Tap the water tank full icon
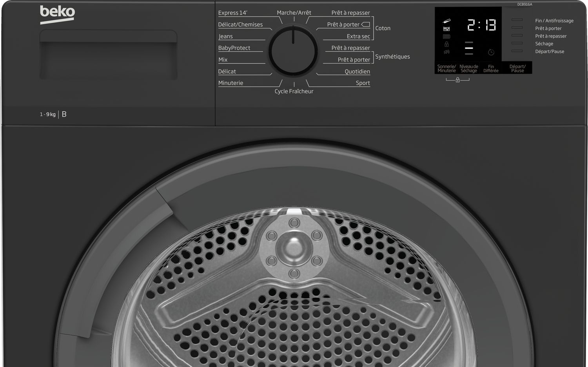Viewport: 588px width, 367px height. 446,37
